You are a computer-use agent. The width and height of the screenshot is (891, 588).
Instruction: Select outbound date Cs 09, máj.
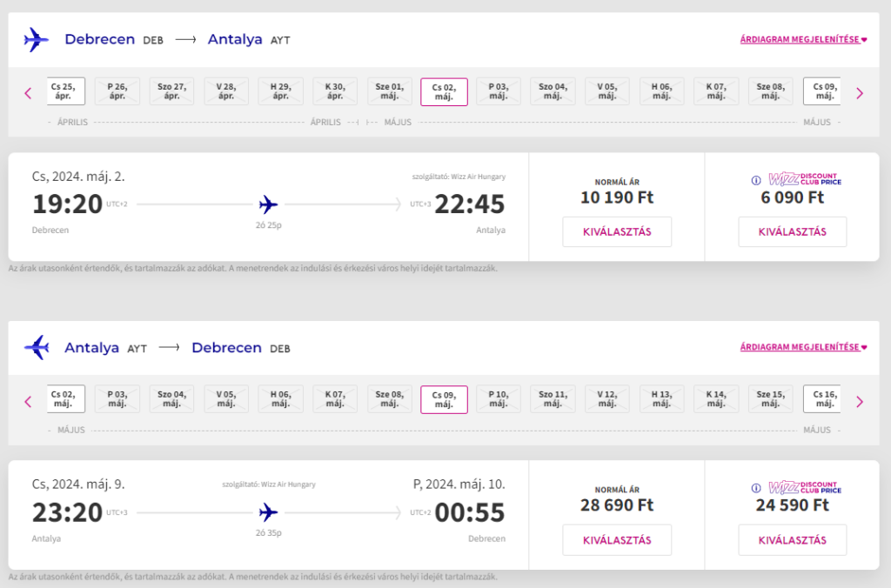pos(822,91)
